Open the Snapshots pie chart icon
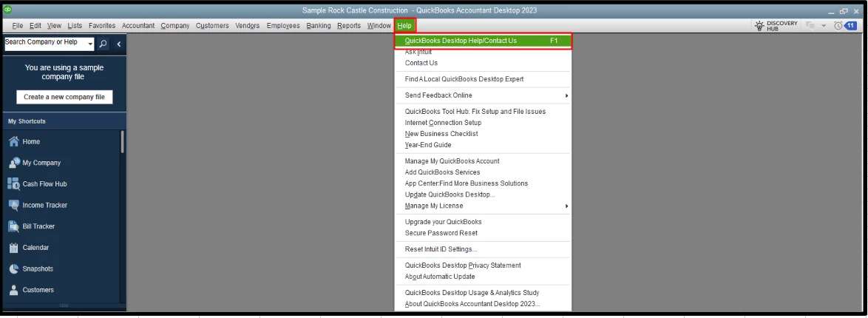This screenshot has height=318, width=868. tap(14, 268)
